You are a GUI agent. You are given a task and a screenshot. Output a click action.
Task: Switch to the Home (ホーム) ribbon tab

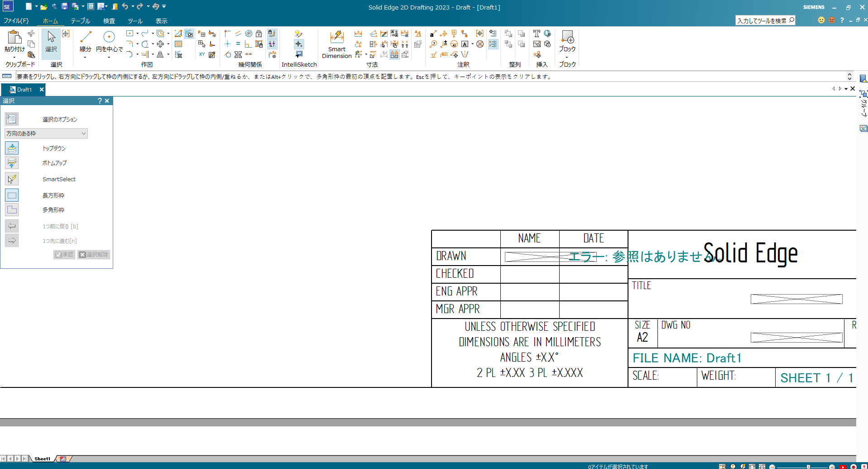50,21
